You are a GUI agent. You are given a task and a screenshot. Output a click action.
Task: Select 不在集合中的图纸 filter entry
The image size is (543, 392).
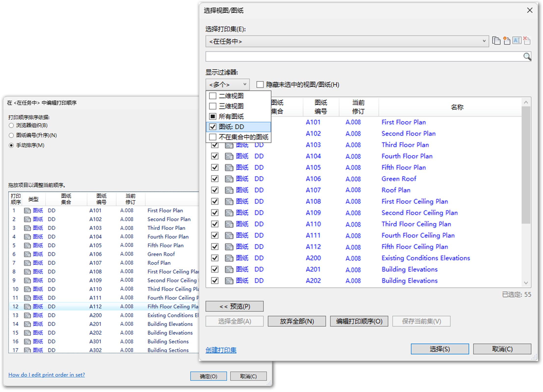tap(243, 137)
